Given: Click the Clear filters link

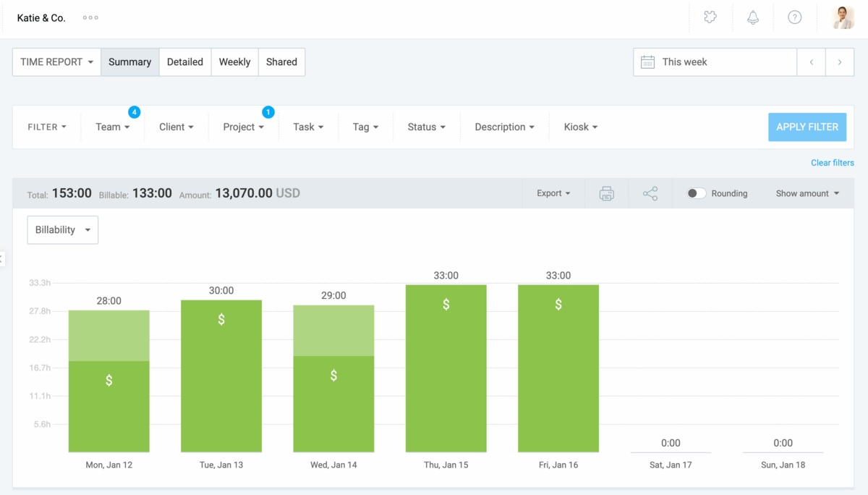Looking at the screenshot, I should [x=832, y=163].
